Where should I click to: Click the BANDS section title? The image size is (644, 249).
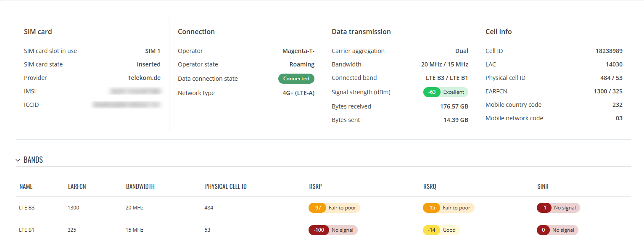coord(33,160)
